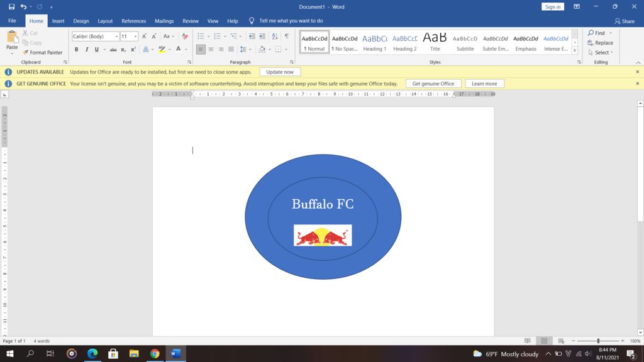
Task: Shrink font size icon
Action: pyautogui.click(x=154, y=36)
